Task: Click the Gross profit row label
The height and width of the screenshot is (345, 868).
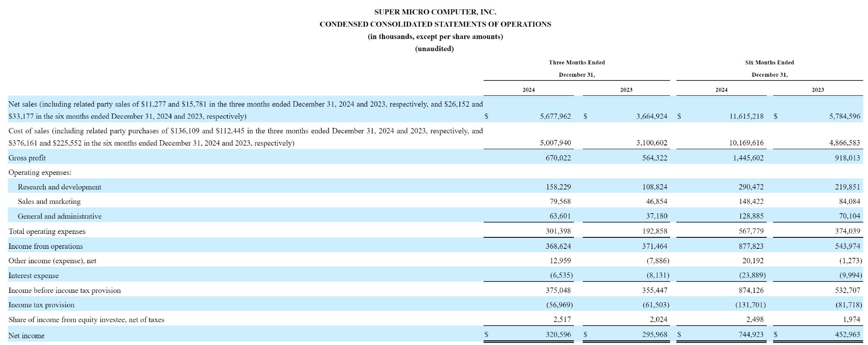Action: click(x=27, y=158)
